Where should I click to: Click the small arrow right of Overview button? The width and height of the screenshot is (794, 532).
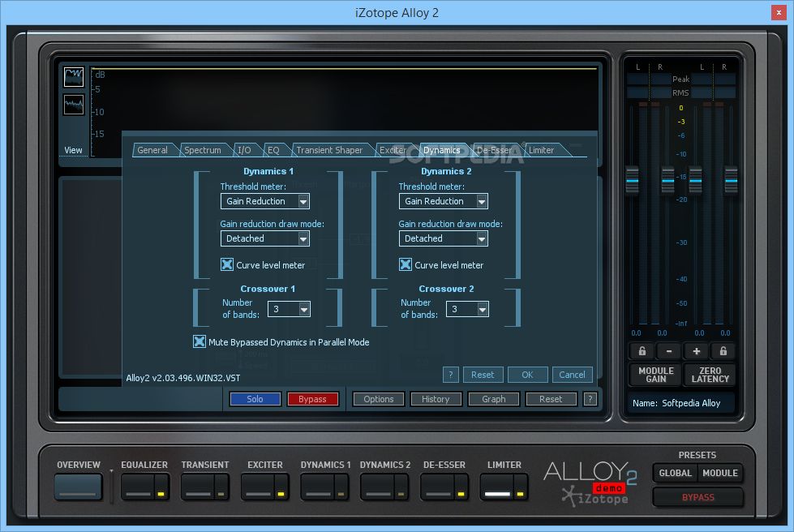pos(111,471)
